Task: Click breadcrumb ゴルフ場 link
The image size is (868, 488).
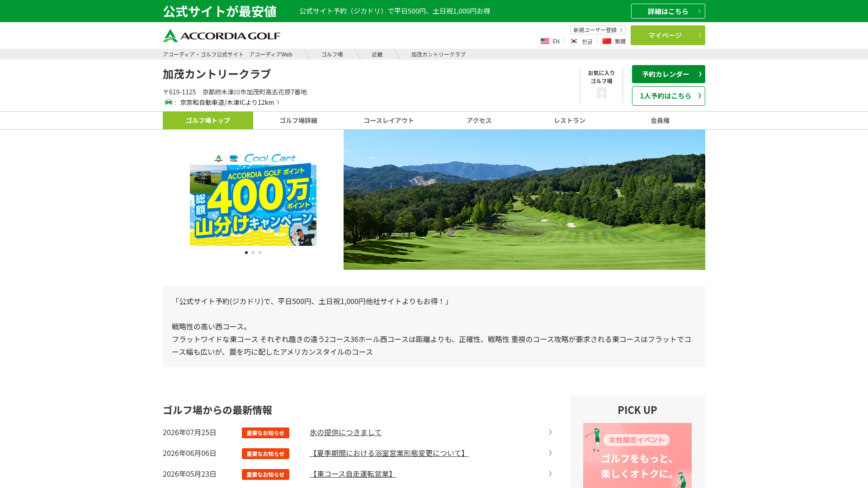Action: pos(332,54)
